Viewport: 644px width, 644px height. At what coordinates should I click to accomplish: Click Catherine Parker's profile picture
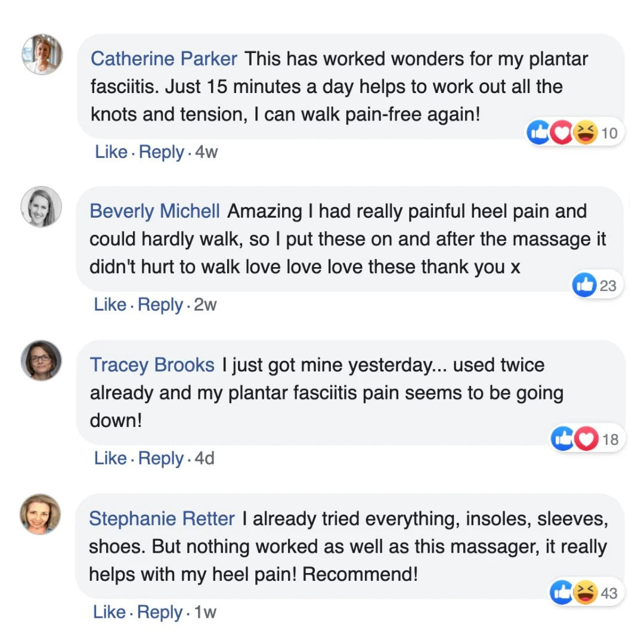[x=42, y=54]
